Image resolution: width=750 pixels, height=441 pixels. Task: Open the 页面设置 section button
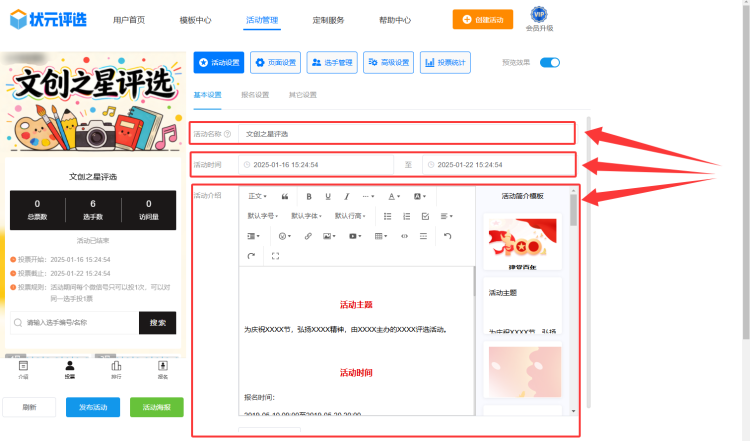pos(275,63)
